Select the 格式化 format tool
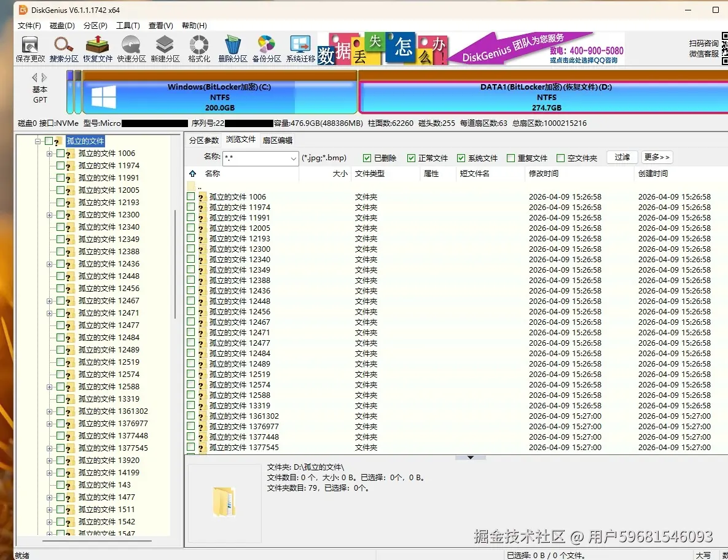Viewport: 728px width, 560px height. tap(198, 49)
